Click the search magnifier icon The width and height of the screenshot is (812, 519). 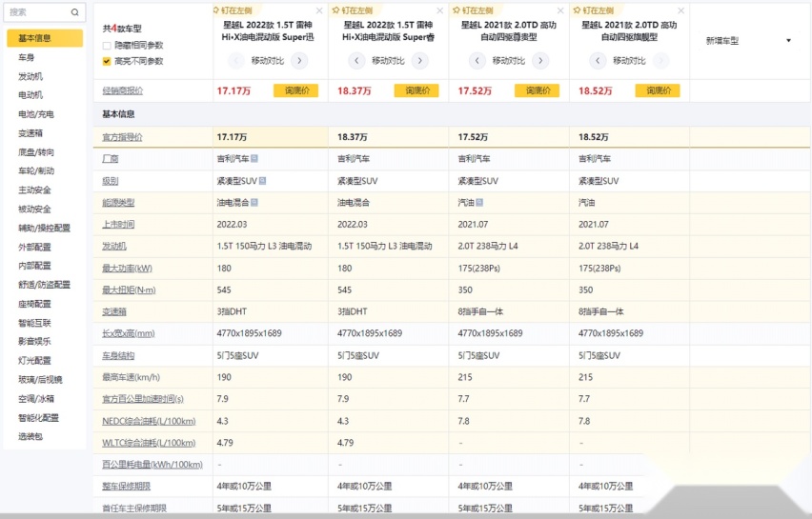(x=75, y=11)
